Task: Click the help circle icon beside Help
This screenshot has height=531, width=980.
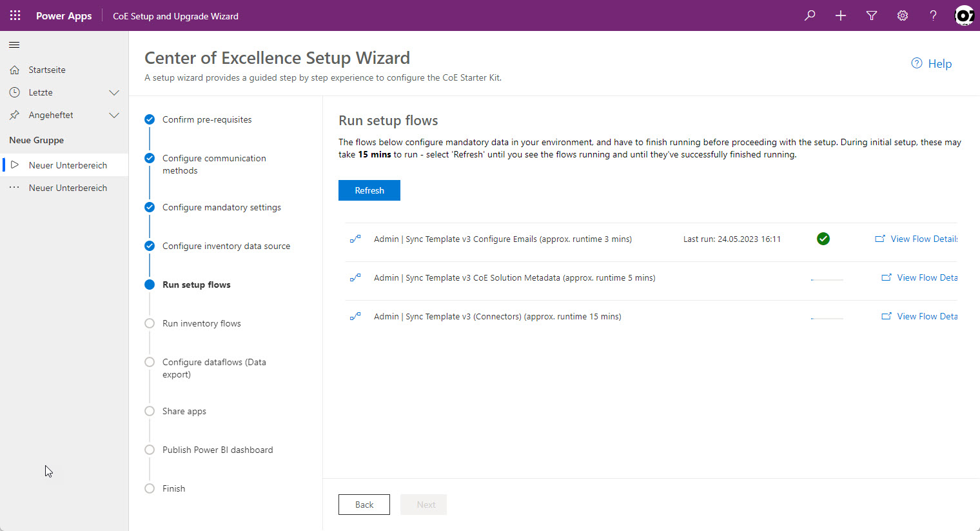Action: [916, 63]
